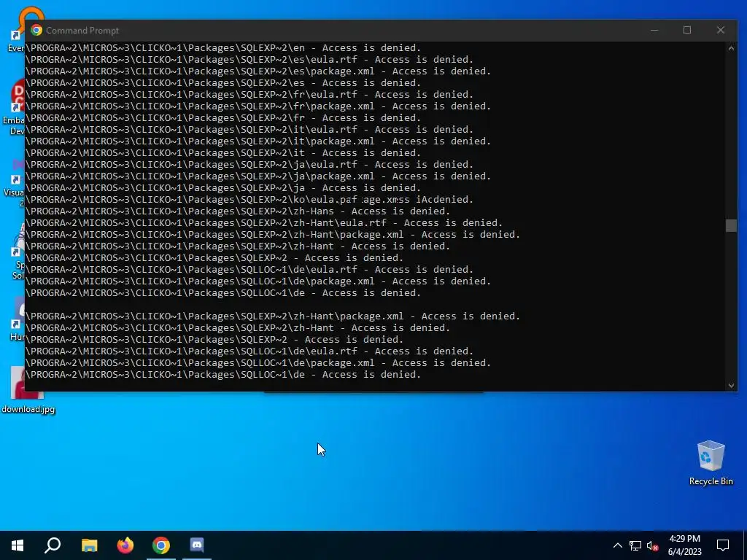The width and height of the screenshot is (747, 560).
Task: Maximize the Command Prompt window
Action: coord(687,30)
